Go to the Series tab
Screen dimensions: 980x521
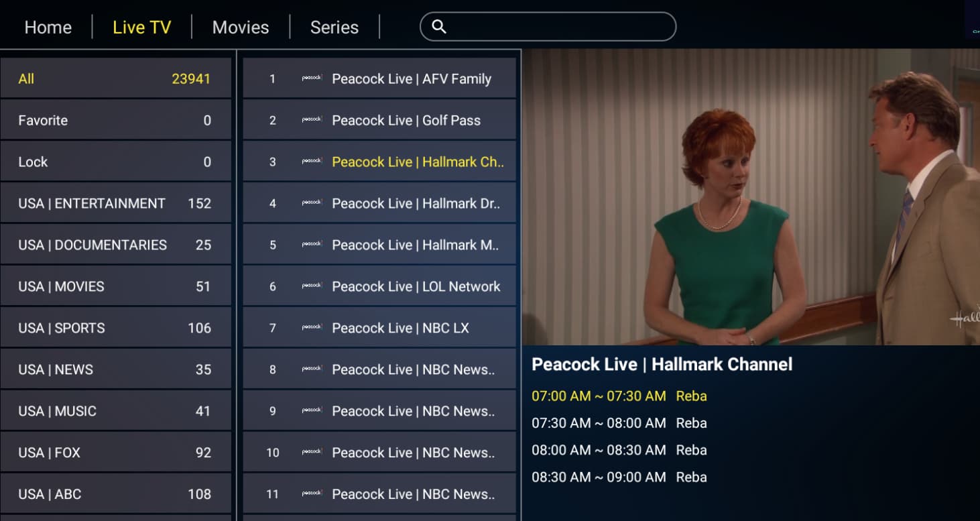coord(334,27)
